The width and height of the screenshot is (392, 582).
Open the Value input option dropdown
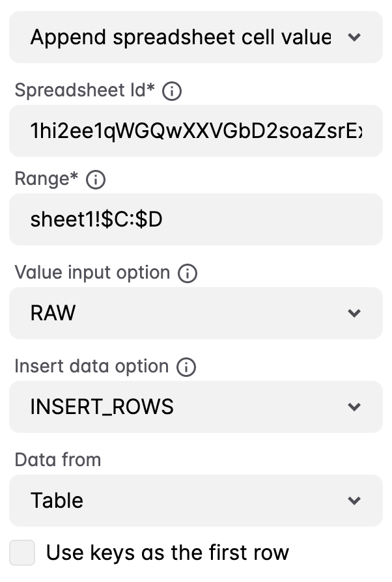[195, 313]
